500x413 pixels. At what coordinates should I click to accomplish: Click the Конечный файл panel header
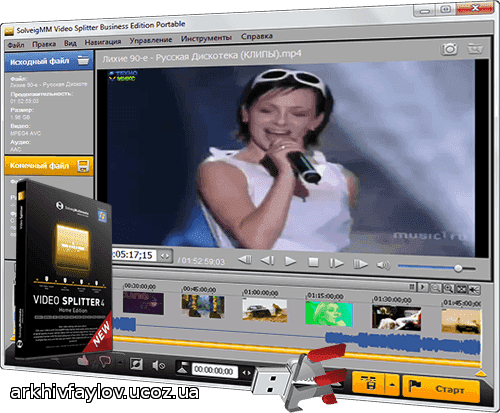tap(49, 166)
